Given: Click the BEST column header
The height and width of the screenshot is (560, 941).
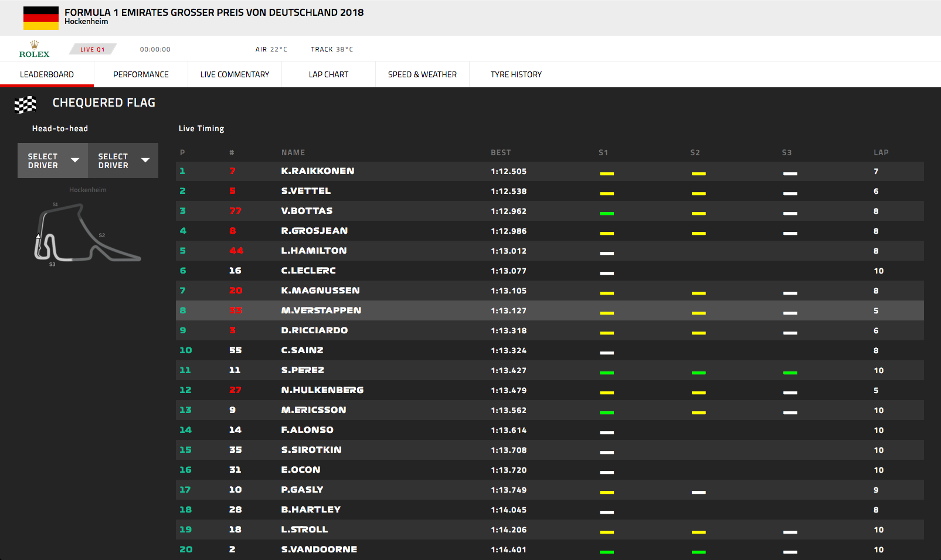Looking at the screenshot, I should point(501,152).
